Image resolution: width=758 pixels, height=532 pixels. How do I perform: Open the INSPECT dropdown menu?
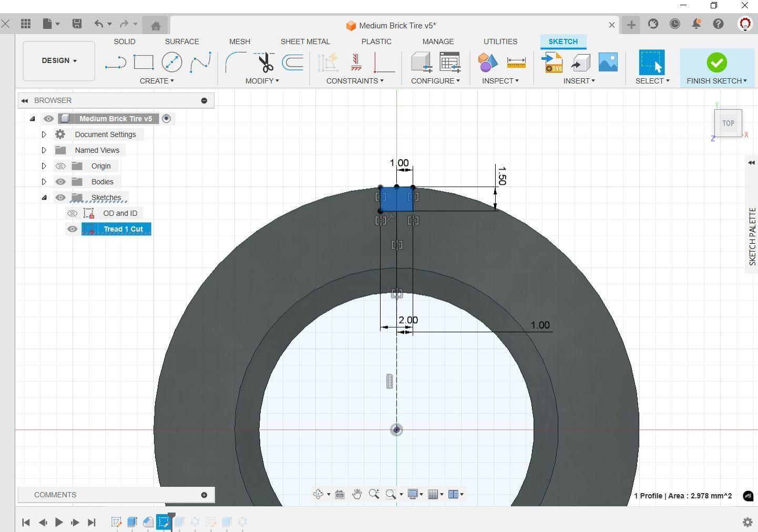coord(500,81)
